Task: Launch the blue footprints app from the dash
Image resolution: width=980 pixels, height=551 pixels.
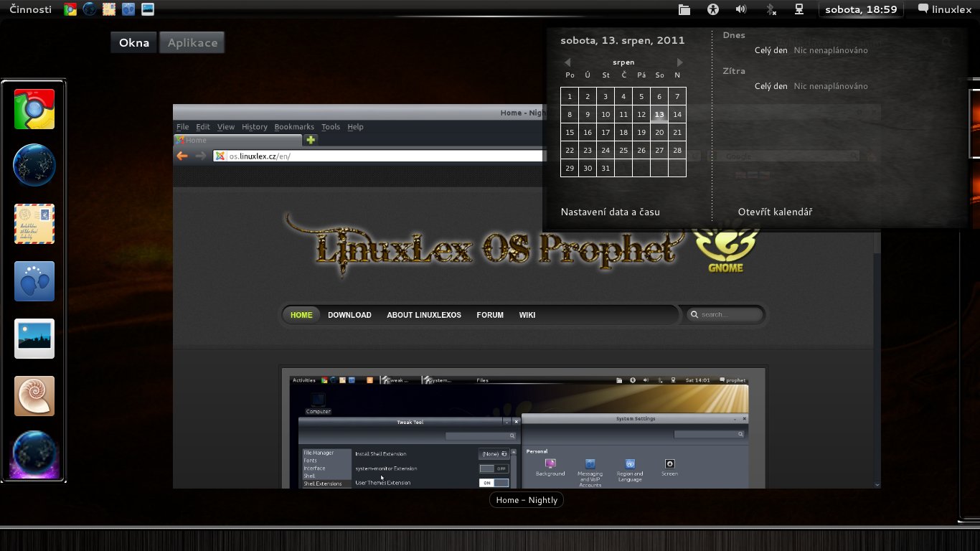Action: 34,281
